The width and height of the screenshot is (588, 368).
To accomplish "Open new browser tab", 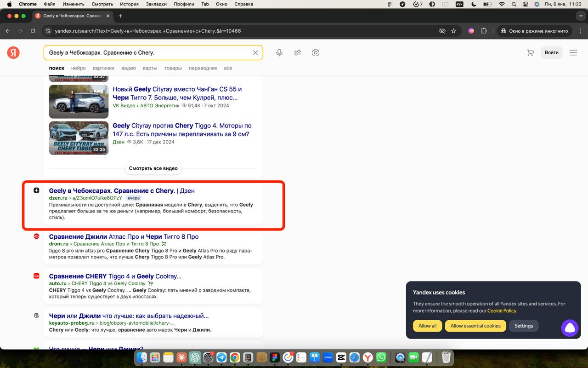I will tap(120, 16).
